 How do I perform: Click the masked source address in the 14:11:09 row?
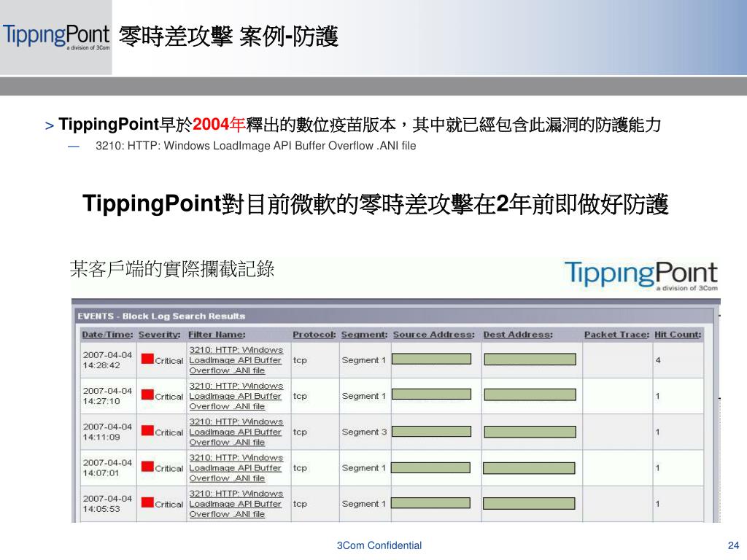(432, 432)
